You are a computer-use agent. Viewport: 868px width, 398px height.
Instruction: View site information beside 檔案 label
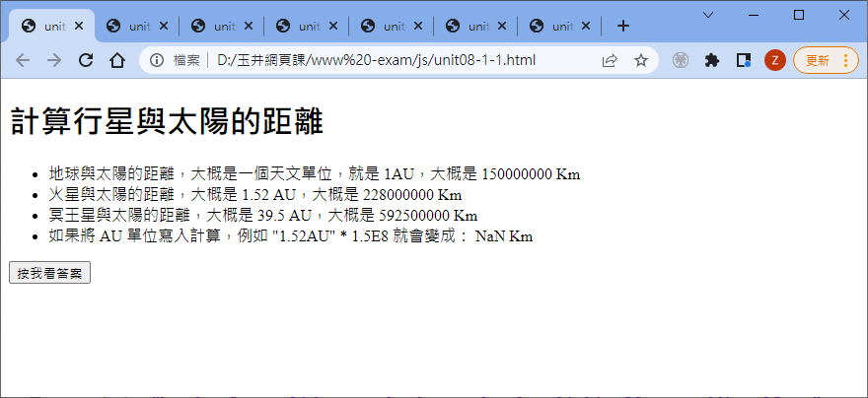coord(157,60)
